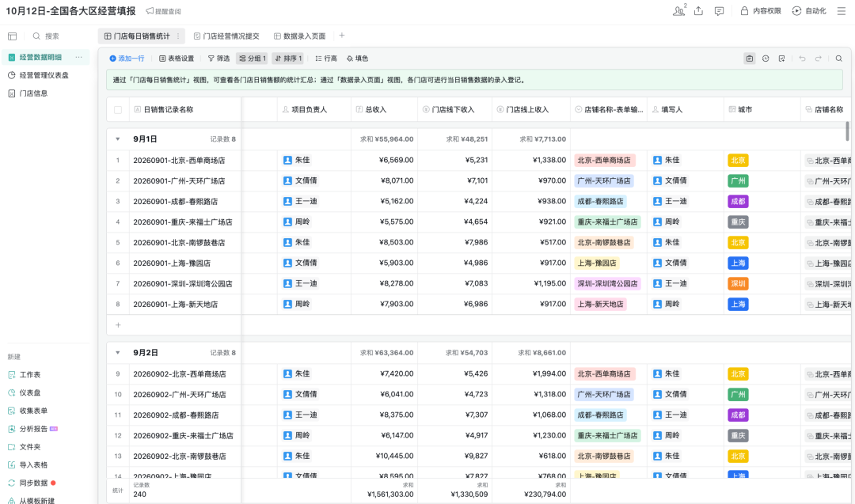Open 筛选 filter tool
Screen dimensions: 855x504
click(218, 59)
